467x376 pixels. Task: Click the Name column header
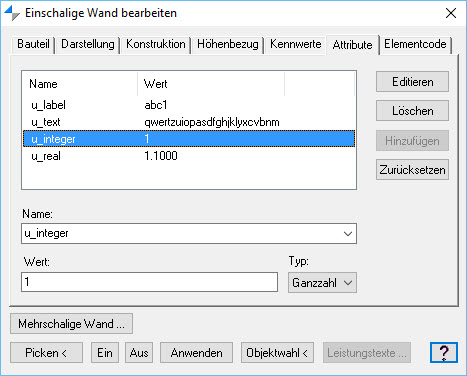80,84
